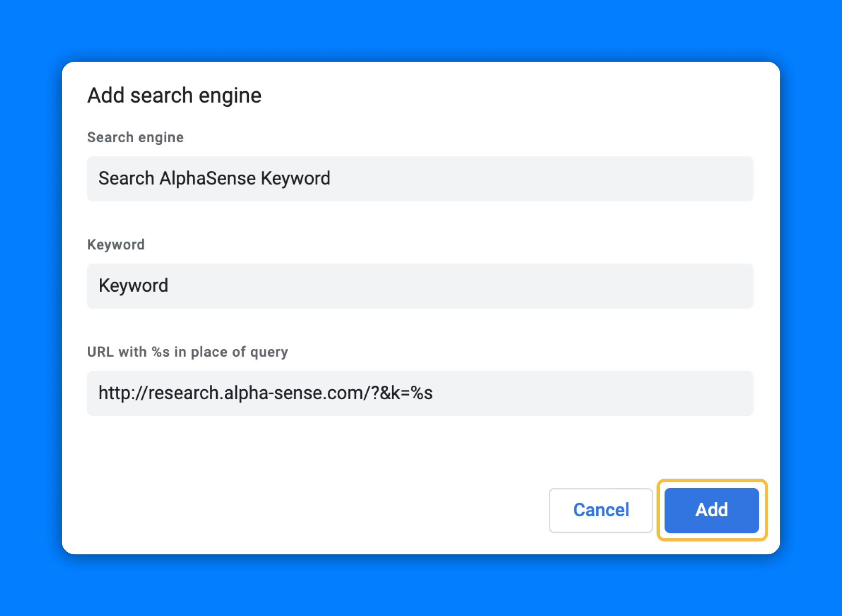This screenshot has height=616, width=842.
Task: Click the "?&k=" part of the URL
Action: point(391,393)
